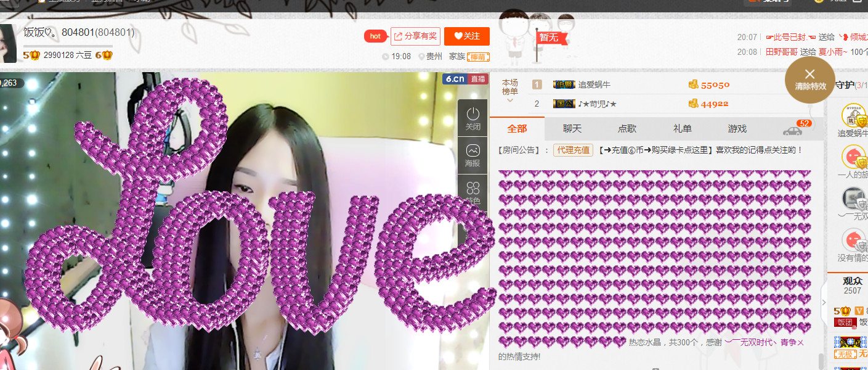Click recipient 夏小雨~ in gift ticker
The image size is (868, 370).
[833, 52]
